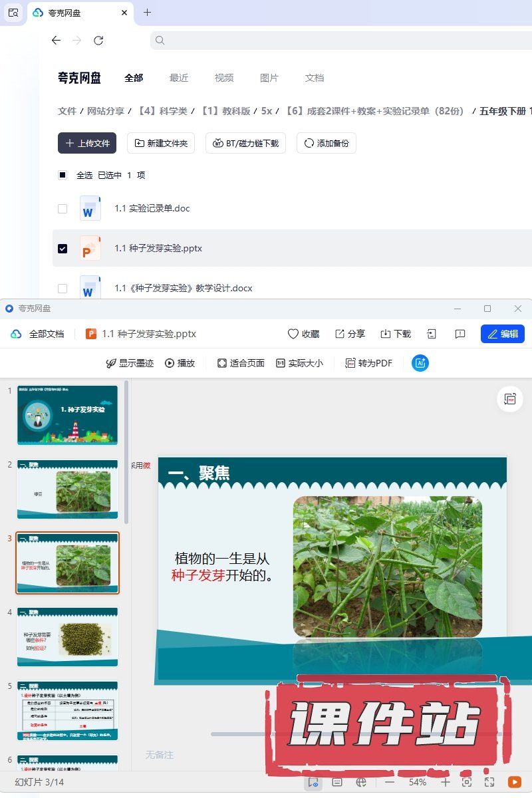Click the 上传文件 upload button
Image resolution: width=532 pixels, height=798 pixels.
(87, 143)
